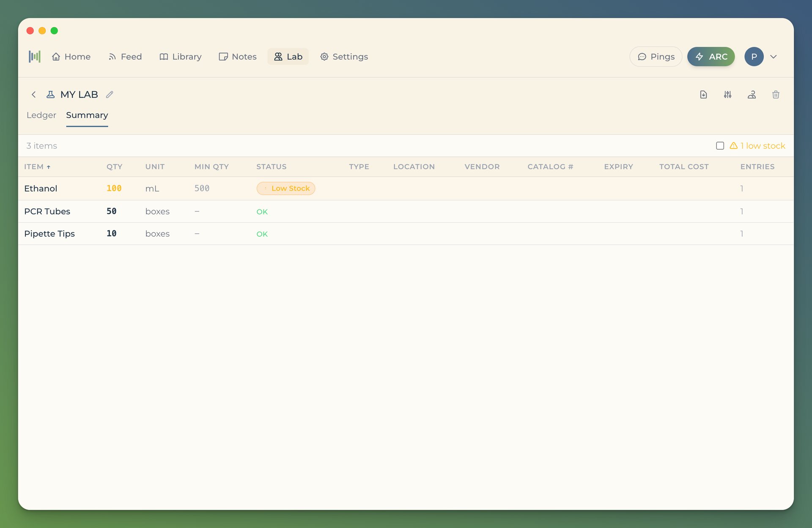Open the Library navigation item
812x528 pixels.
tap(181, 57)
